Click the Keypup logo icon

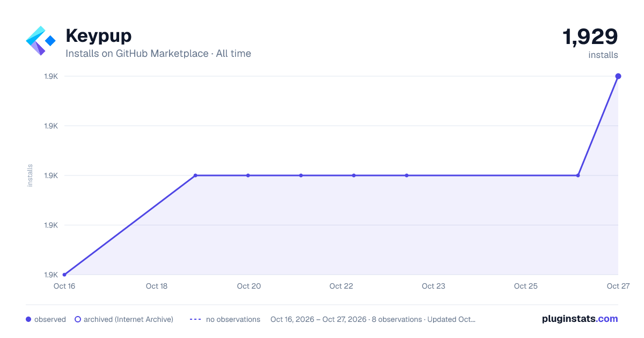41,41
